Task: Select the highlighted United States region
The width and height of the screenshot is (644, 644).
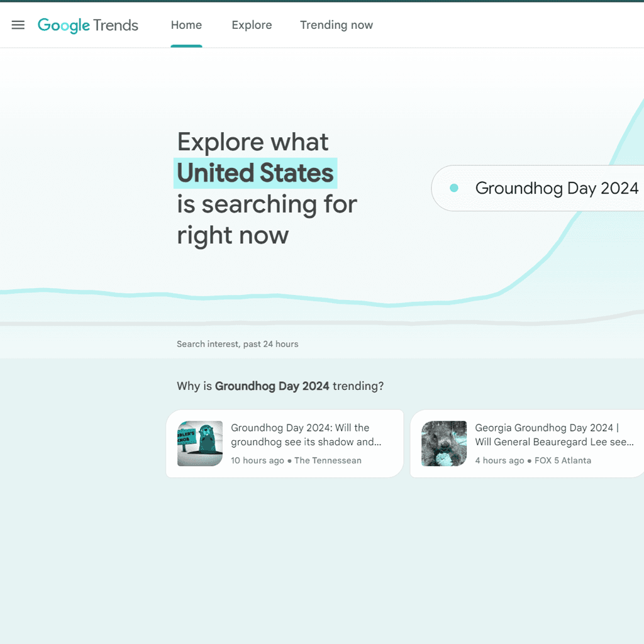Action: (x=255, y=173)
